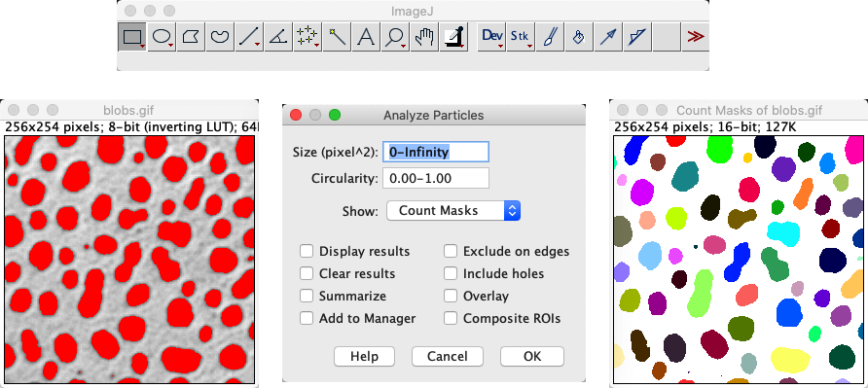Viewport: 868px width, 388px height.
Task: Click the ImageJ status bar area
Action: coord(413,61)
